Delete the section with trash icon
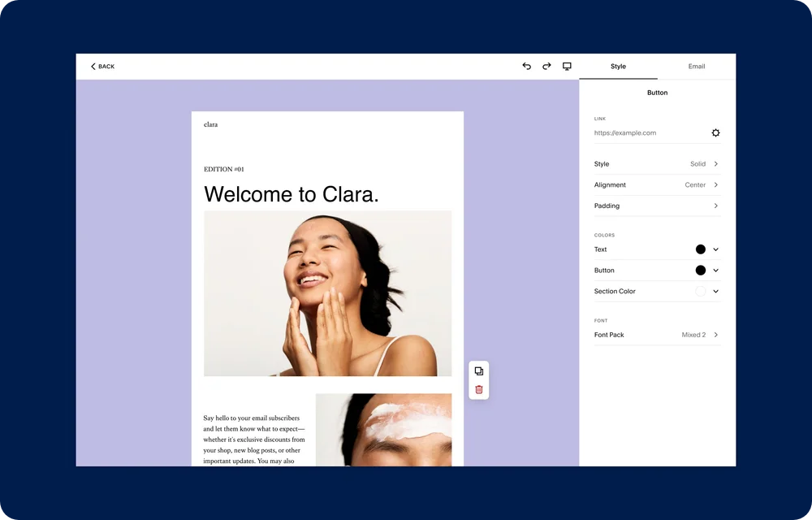This screenshot has width=812, height=520. pyautogui.click(x=479, y=390)
